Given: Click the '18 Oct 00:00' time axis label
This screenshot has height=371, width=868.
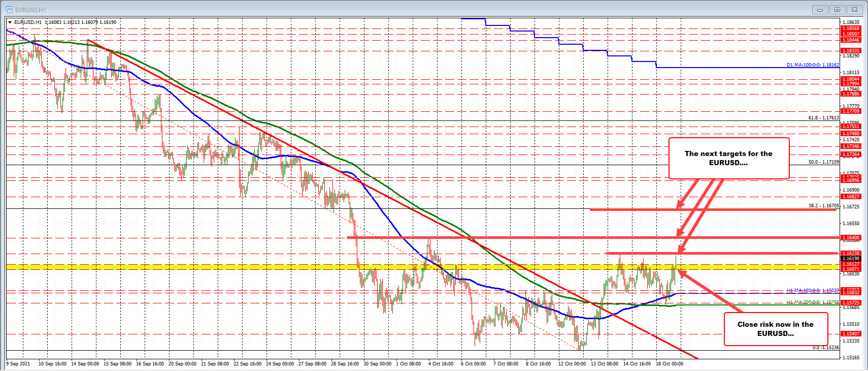Looking at the screenshot, I should [670, 364].
